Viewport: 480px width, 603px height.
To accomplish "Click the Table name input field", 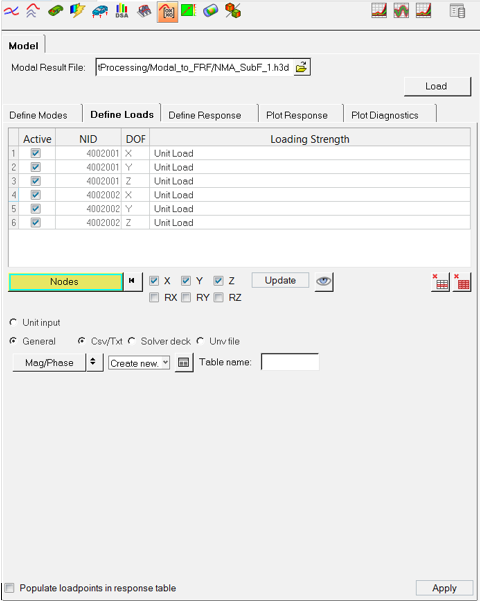I will click(290, 362).
